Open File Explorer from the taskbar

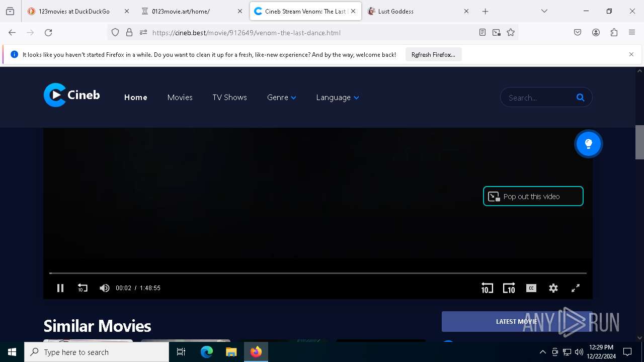231,352
